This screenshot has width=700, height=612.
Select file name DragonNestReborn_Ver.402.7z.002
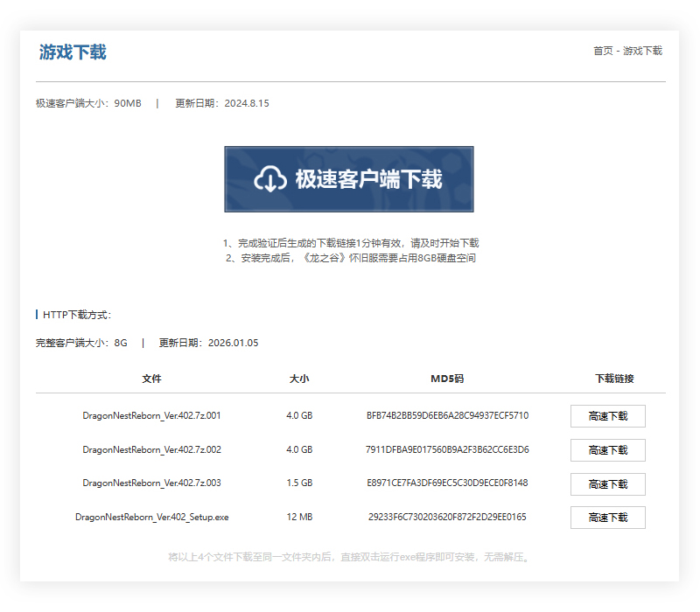pyautogui.click(x=151, y=449)
